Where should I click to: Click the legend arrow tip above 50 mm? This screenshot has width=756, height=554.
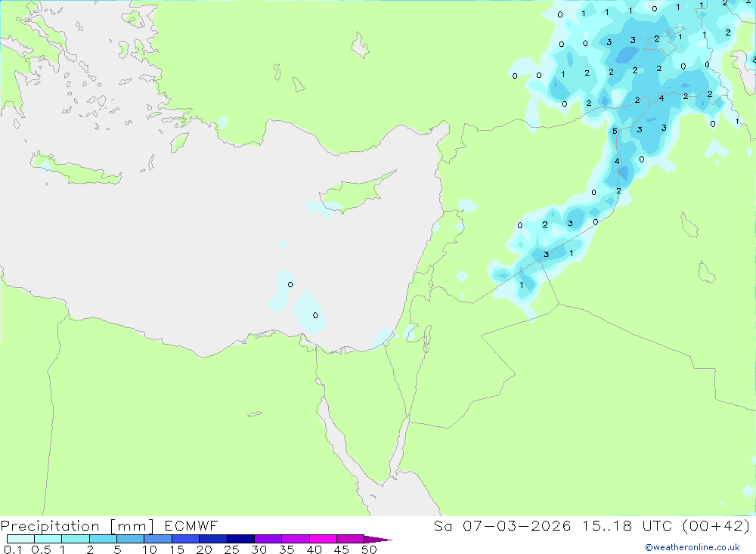point(378,539)
